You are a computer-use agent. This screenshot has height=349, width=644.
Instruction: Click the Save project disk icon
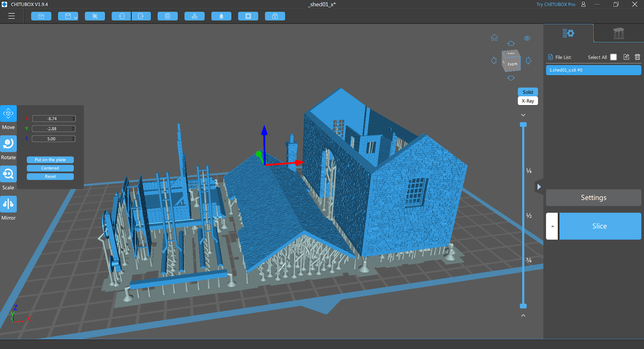tap(68, 16)
